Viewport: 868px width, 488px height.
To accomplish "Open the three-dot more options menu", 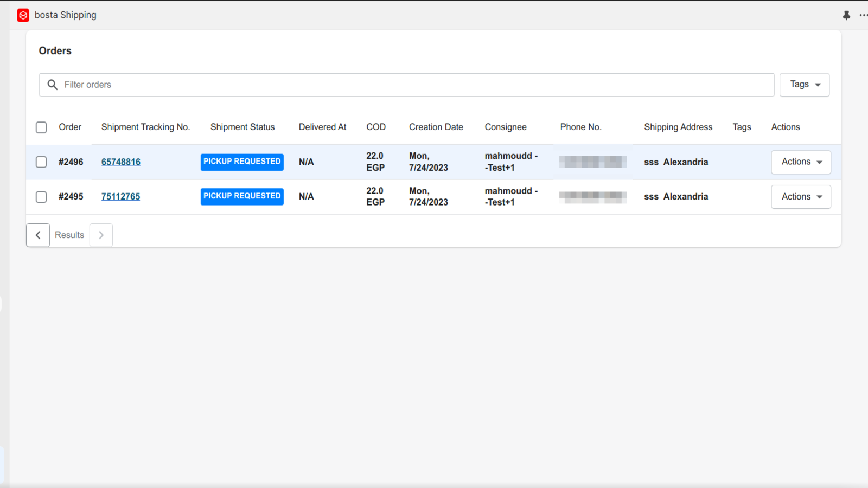I will (x=863, y=15).
